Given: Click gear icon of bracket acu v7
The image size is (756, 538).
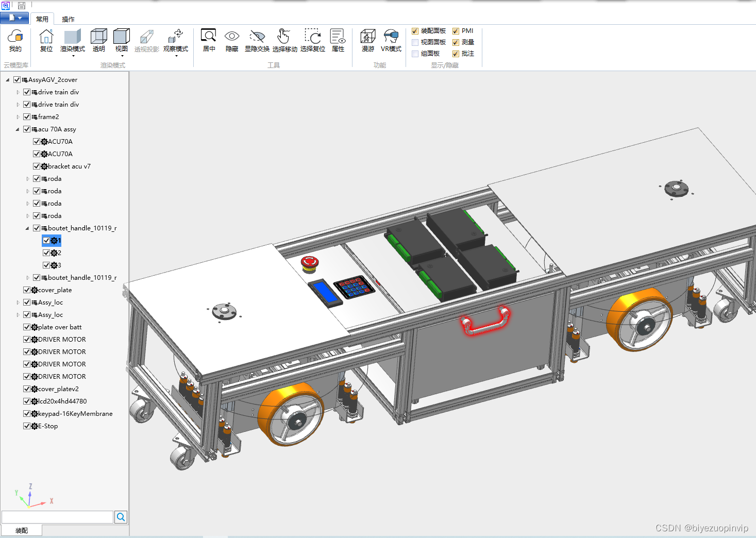Looking at the screenshot, I should point(44,166).
